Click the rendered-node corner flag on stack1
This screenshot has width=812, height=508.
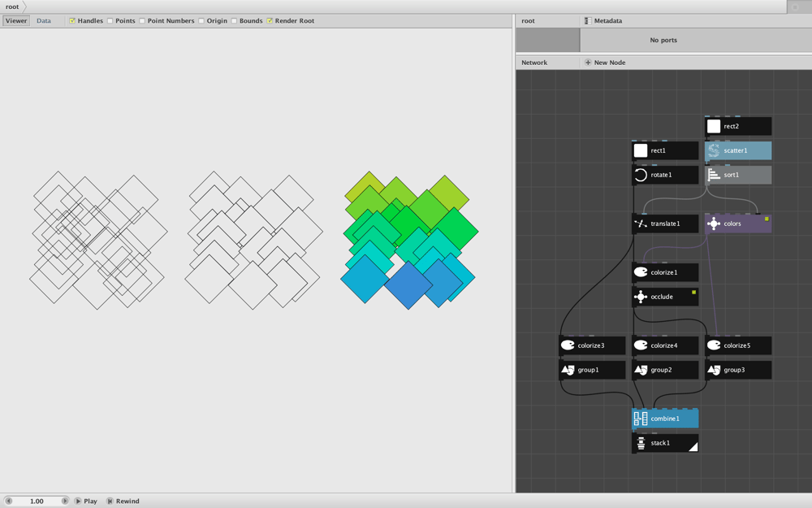pyautogui.click(x=693, y=447)
